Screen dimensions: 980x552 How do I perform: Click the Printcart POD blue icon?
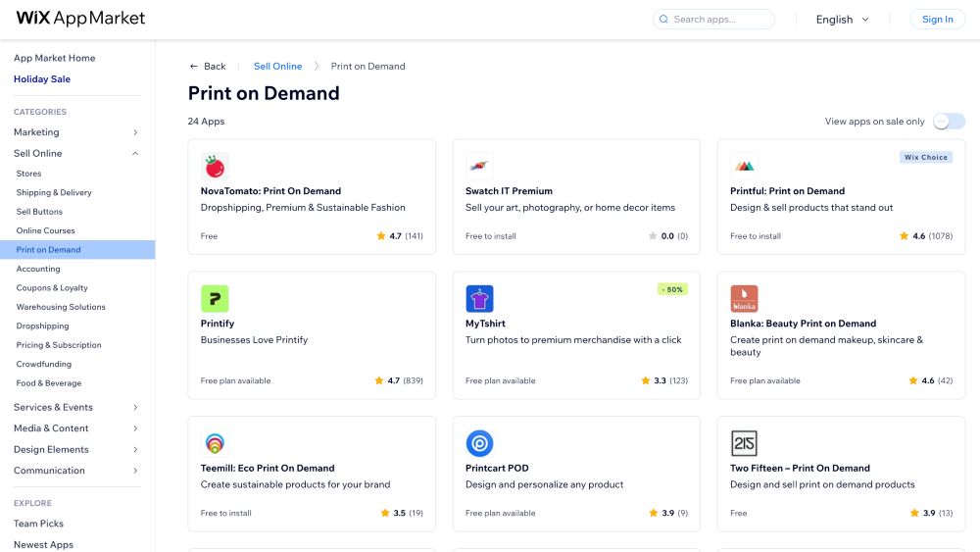[x=479, y=443]
